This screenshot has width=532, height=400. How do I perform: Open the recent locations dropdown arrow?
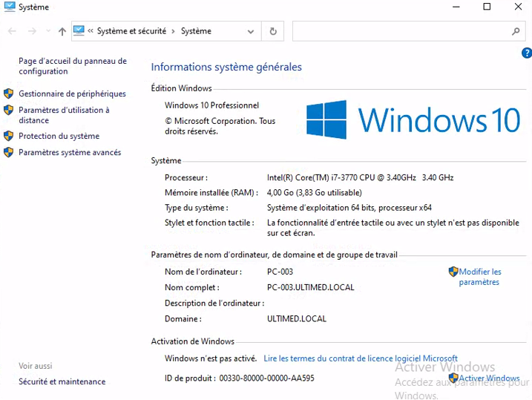[48, 31]
